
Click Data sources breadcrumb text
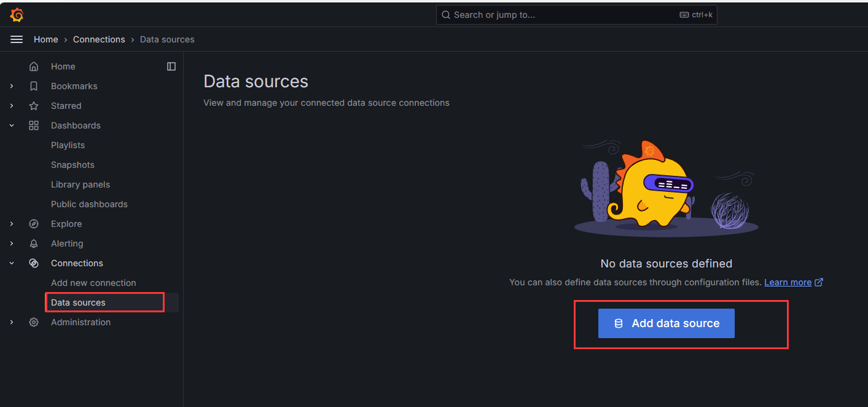pos(167,39)
